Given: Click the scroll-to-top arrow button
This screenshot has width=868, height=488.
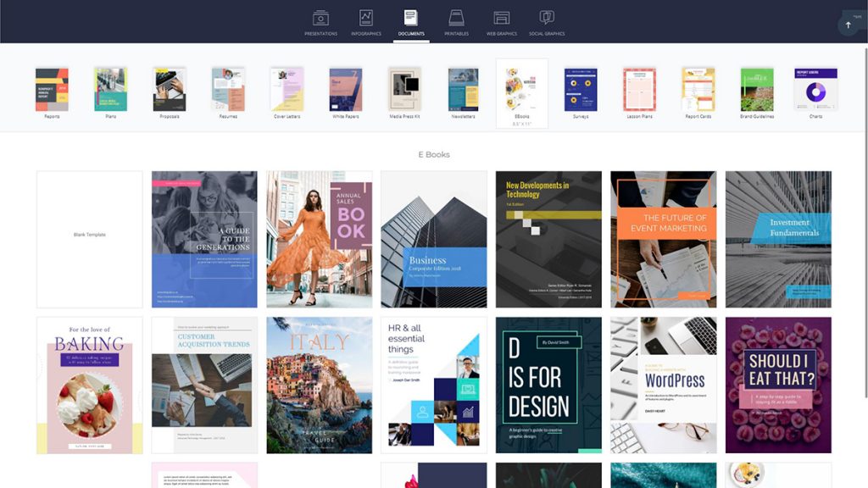Looking at the screenshot, I should click(848, 25).
